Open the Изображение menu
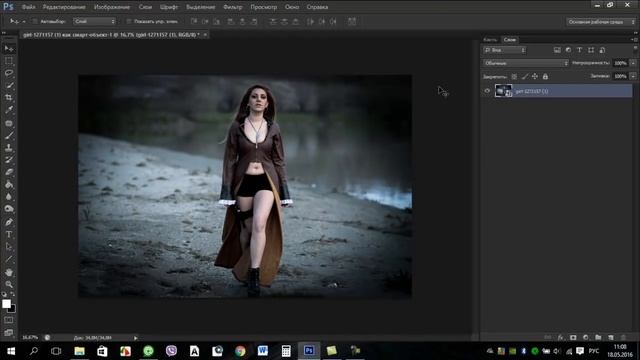Screen dimensions: 640x360 click(x=112, y=7)
